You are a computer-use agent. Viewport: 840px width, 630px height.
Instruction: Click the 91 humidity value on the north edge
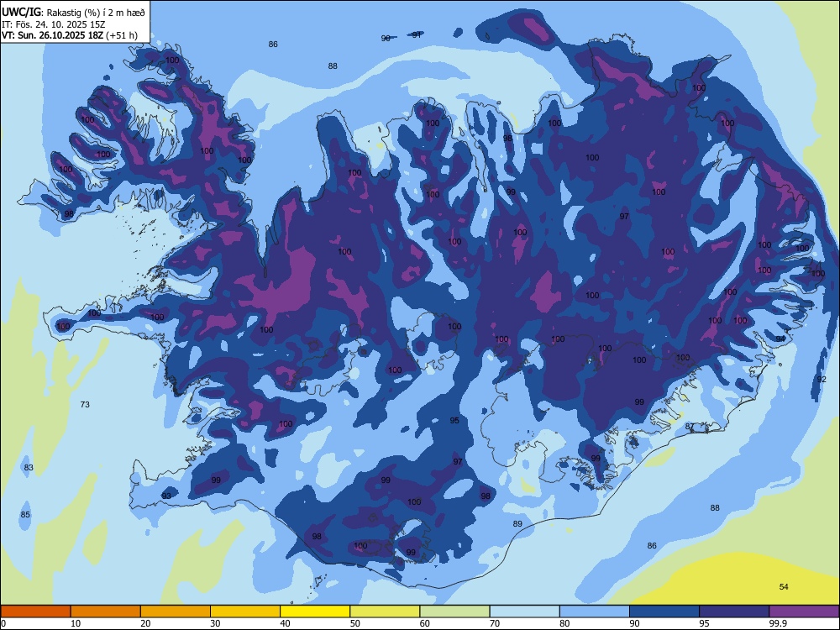coord(417,34)
